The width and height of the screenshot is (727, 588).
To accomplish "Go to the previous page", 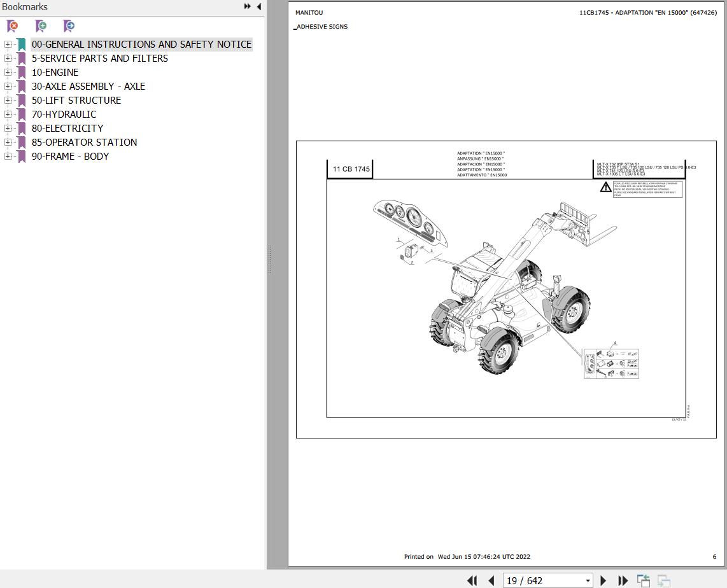I will [x=491, y=580].
